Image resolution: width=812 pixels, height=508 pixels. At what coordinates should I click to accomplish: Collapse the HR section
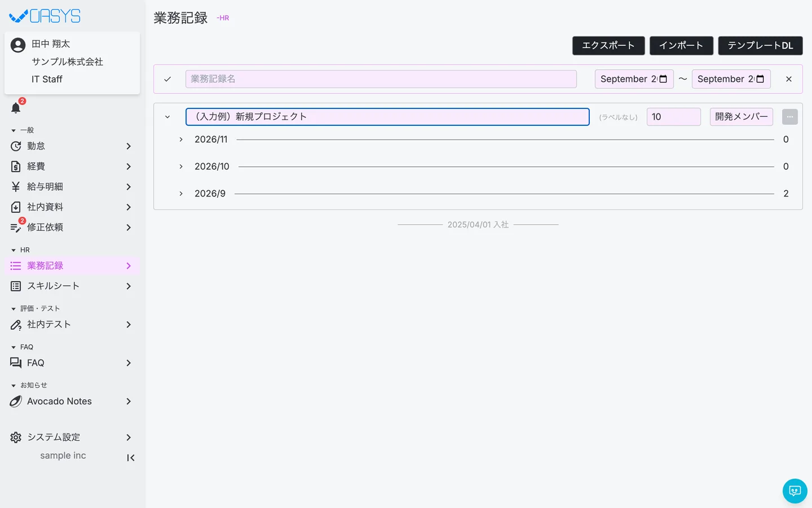click(14, 250)
